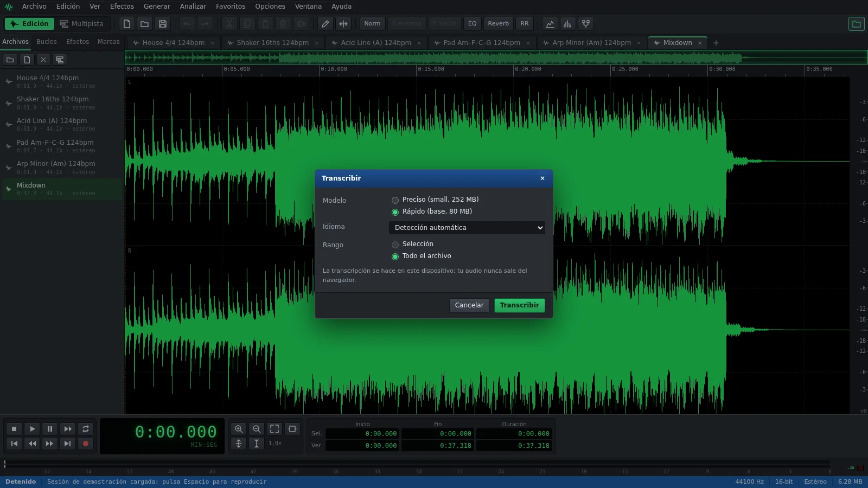The height and width of the screenshot is (488, 868).
Task: Close the Mixdown tab
Action: (700, 43)
